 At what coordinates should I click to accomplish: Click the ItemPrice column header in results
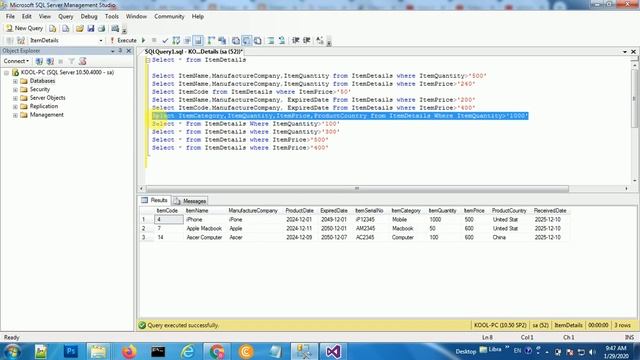click(x=474, y=211)
